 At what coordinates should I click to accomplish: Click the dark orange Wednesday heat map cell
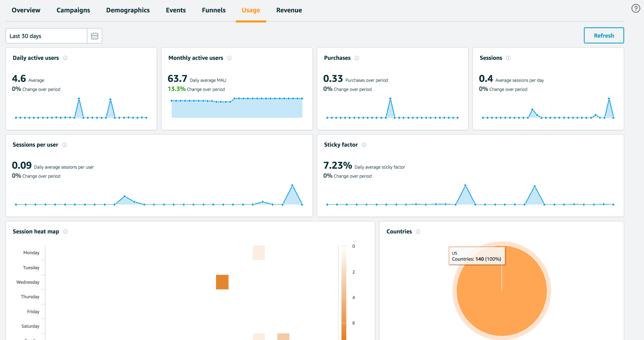[x=222, y=282]
